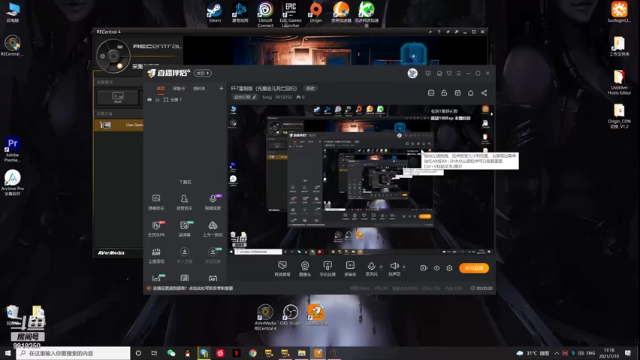Click the microphone icon in the bottom toolbar

371,266
